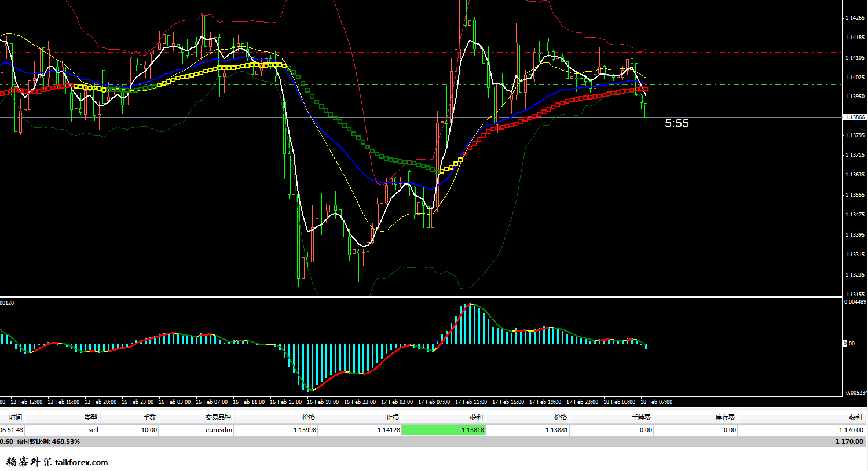Click the current price tag 1.13866 on the scale

tap(855, 117)
